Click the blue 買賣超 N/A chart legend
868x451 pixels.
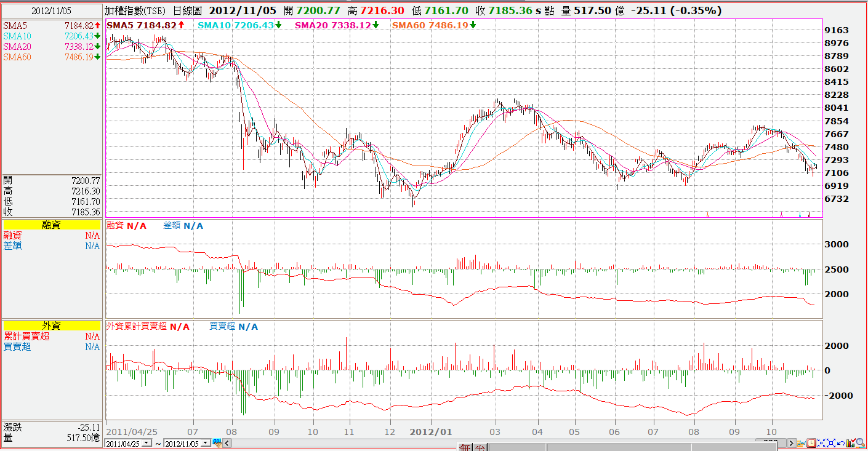[x=234, y=326]
